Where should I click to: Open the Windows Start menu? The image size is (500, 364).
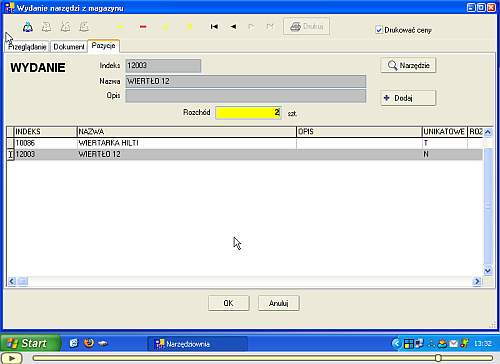pos(30,343)
